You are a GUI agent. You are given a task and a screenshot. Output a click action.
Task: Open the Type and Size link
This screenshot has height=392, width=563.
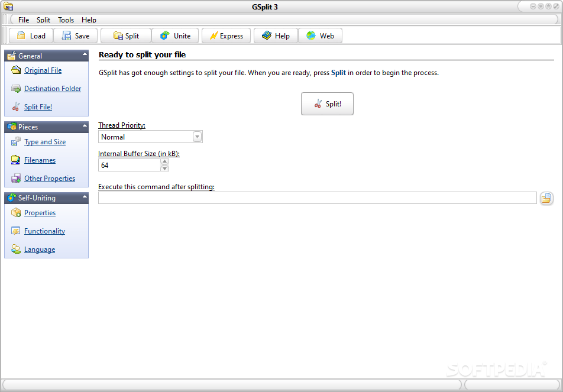coord(45,142)
